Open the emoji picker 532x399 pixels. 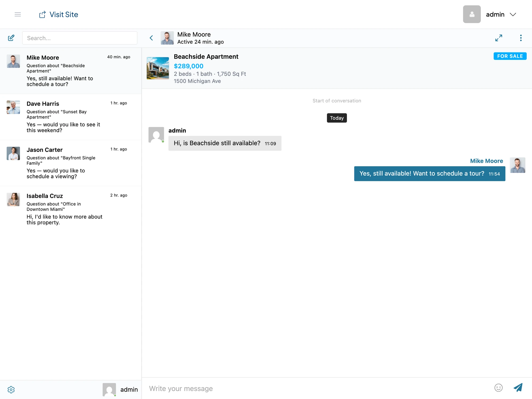click(x=498, y=388)
